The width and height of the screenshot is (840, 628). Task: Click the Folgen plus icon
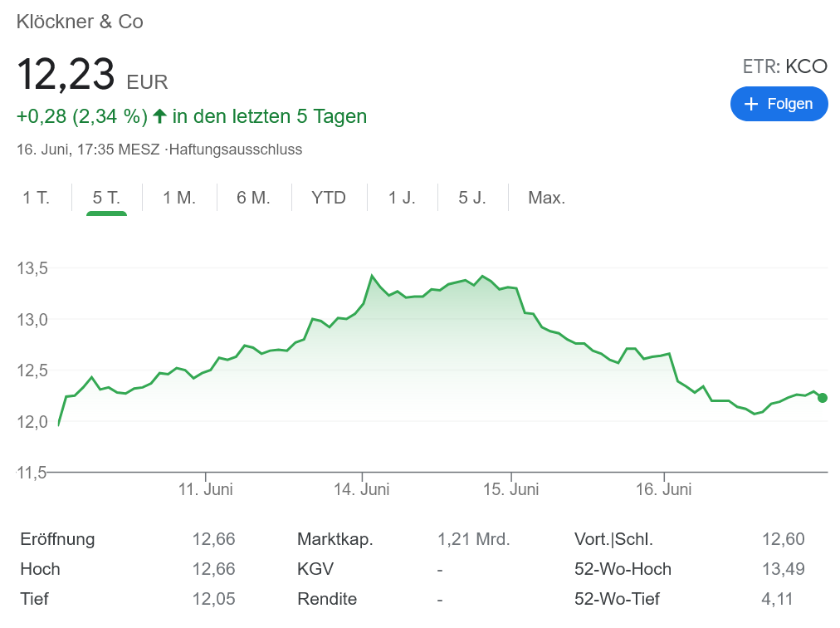pyautogui.click(x=752, y=104)
